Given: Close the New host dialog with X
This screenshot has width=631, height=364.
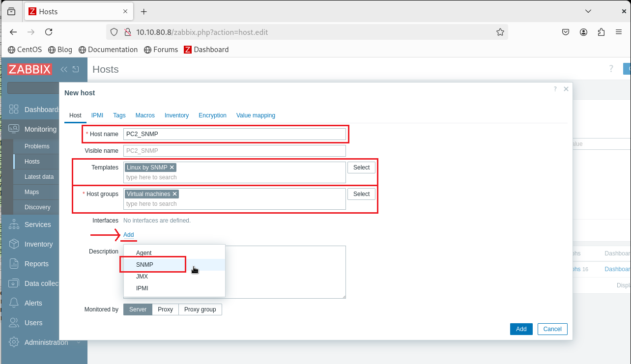Looking at the screenshot, I should [566, 89].
